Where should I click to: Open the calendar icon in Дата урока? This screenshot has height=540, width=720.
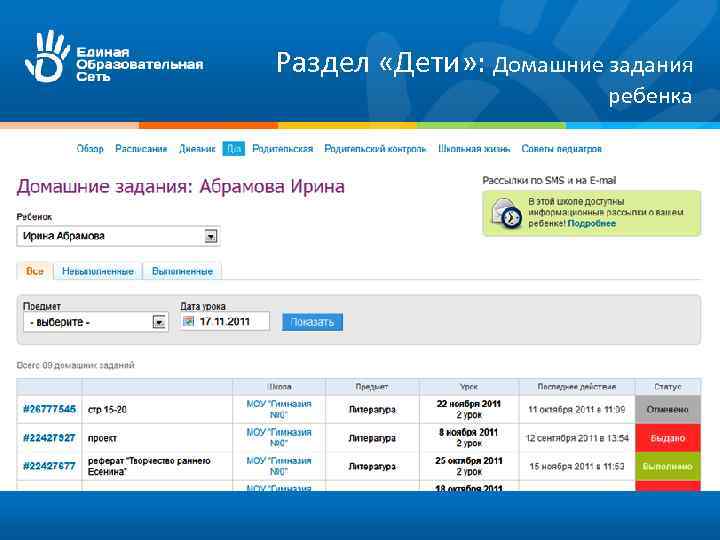coord(188,321)
